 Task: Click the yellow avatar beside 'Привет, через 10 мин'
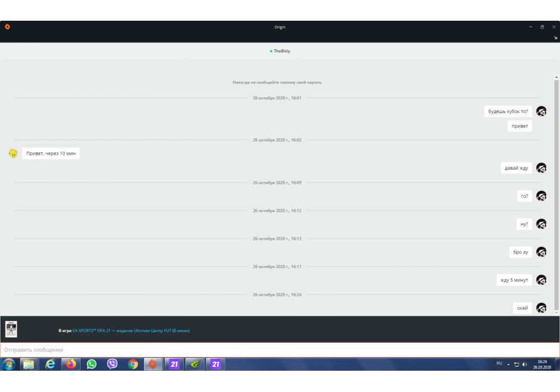(x=13, y=153)
